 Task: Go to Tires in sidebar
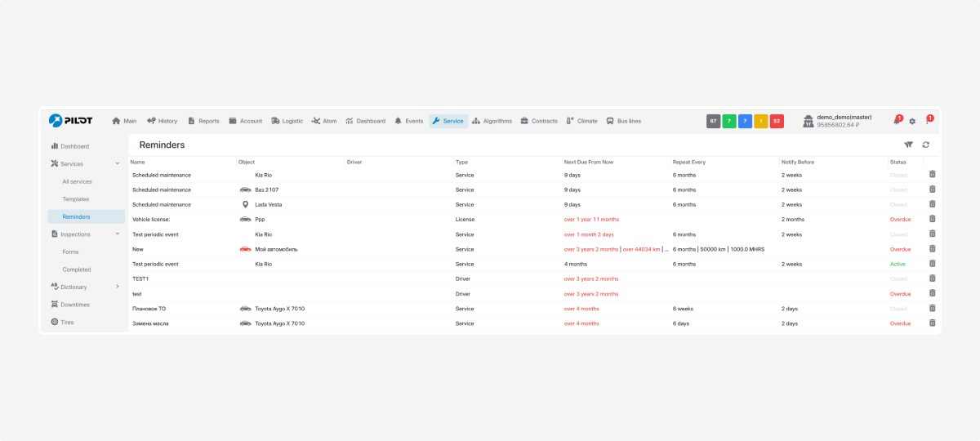[x=67, y=322]
